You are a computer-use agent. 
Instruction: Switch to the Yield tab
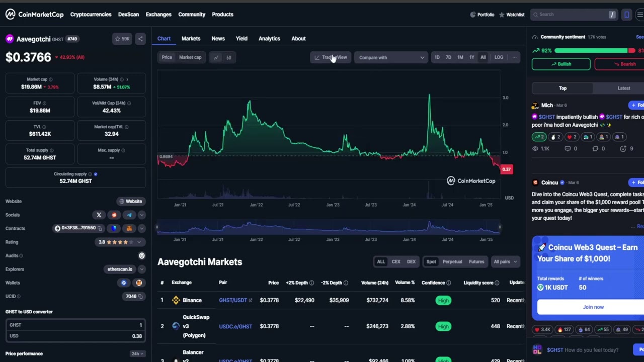click(242, 38)
